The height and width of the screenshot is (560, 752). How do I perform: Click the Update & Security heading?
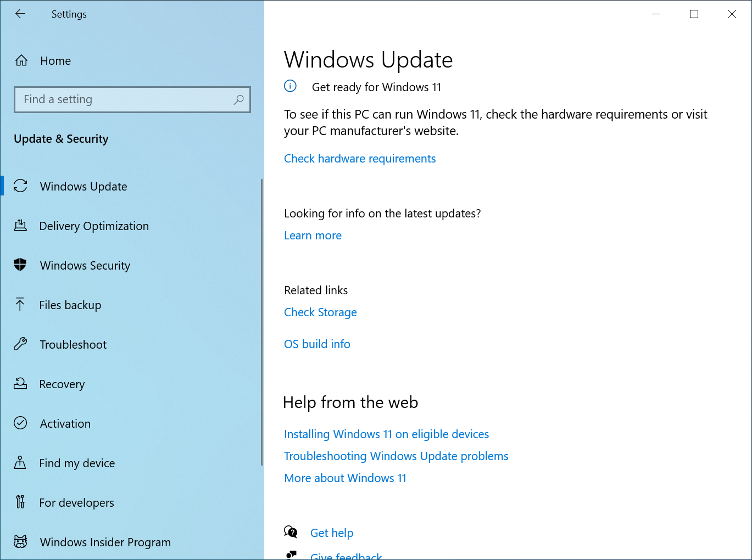[x=61, y=139]
